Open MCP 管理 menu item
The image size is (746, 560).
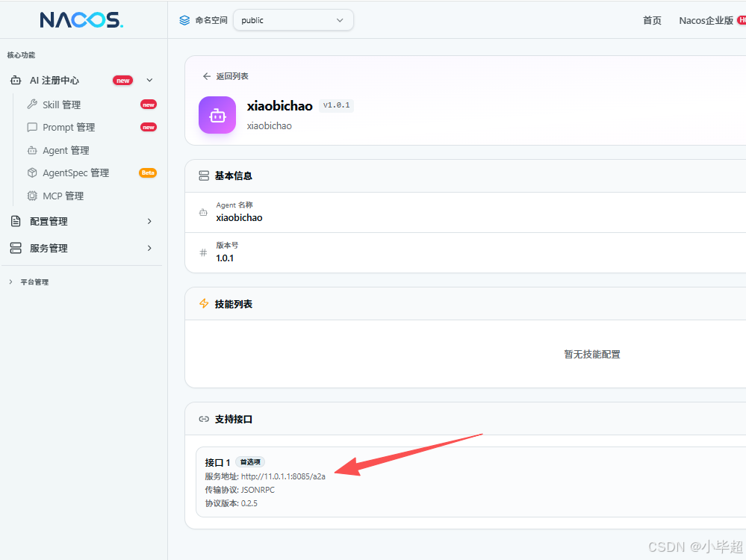pos(63,196)
